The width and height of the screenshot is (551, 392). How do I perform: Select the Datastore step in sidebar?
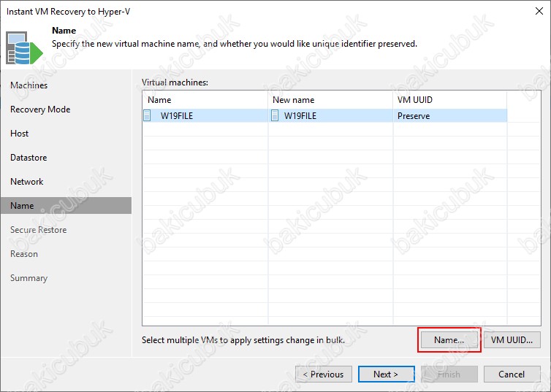coord(28,158)
